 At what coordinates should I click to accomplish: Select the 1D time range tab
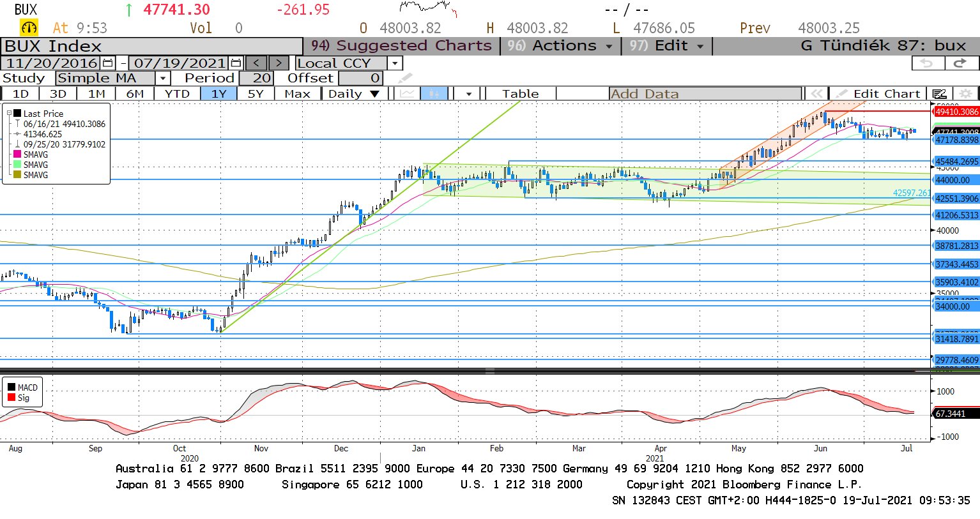(x=20, y=94)
